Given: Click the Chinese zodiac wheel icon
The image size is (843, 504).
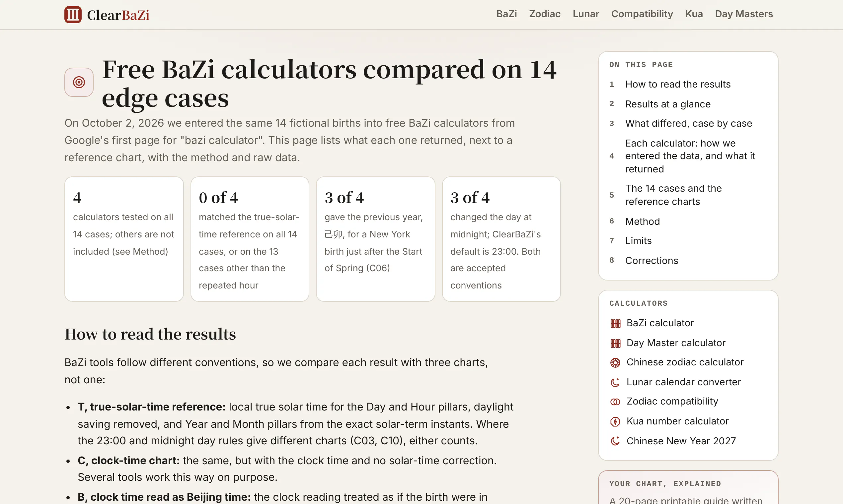Looking at the screenshot, I should tap(615, 363).
